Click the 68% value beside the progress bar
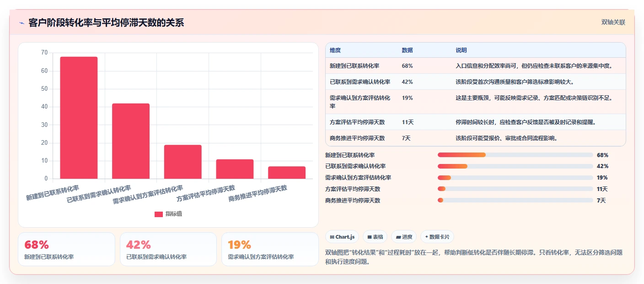 (x=602, y=155)
